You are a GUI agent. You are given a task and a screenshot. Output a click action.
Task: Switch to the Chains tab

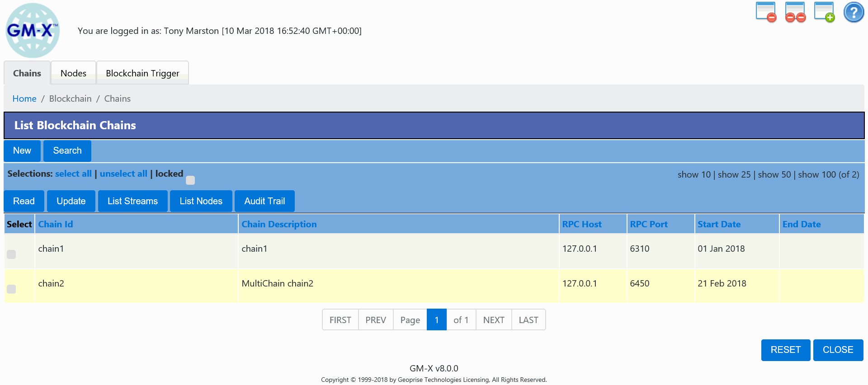tap(27, 73)
